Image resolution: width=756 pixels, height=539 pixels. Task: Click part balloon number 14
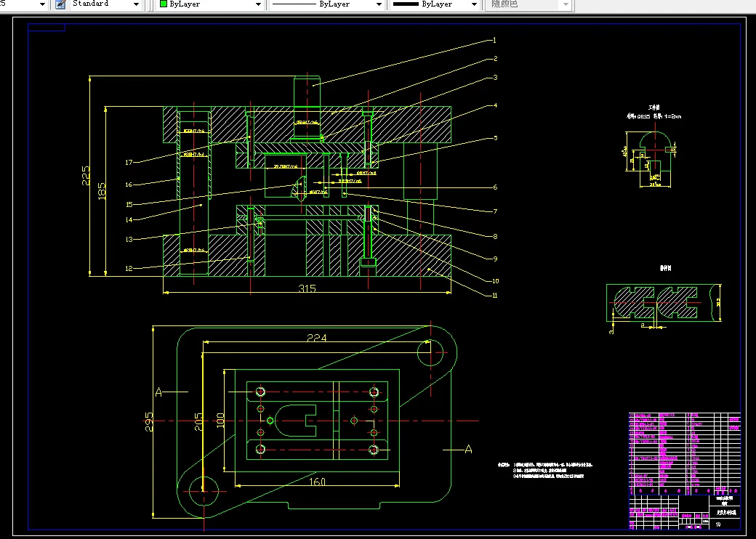(129, 220)
